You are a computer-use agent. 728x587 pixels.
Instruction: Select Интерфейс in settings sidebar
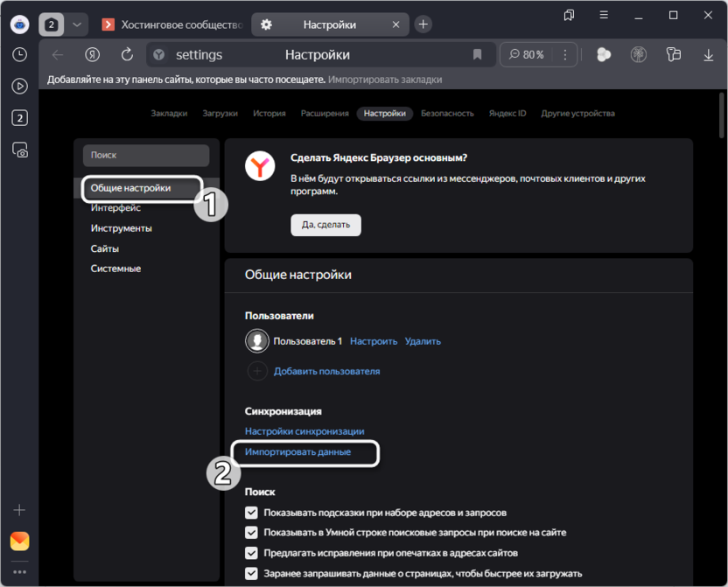(115, 208)
